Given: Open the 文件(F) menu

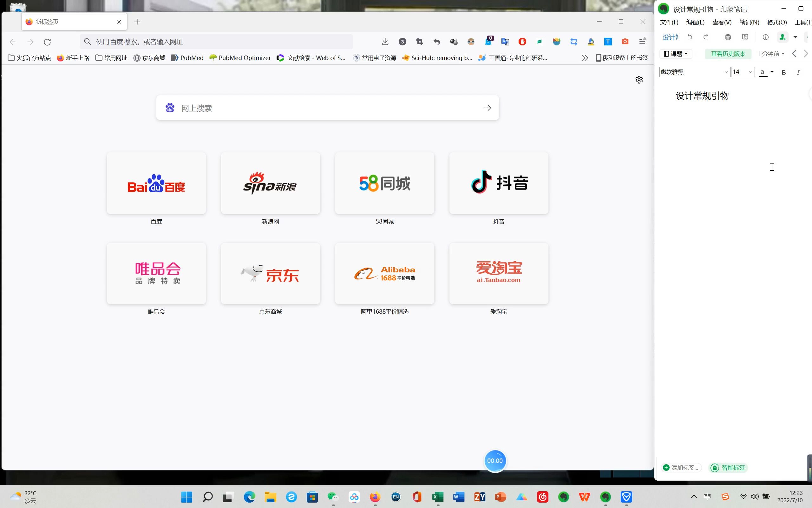Looking at the screenshot, I should click(x=669, y=23).
